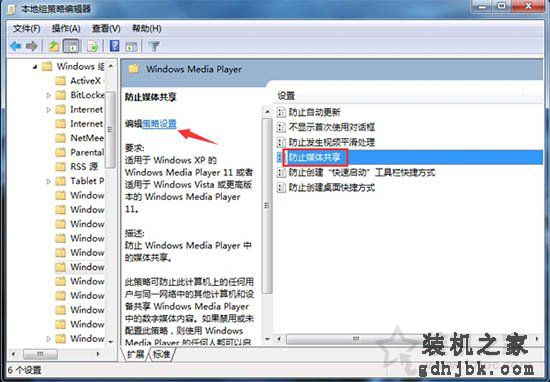Click the tree pane scroll up arrow
The width and height of the screenshot is (550, 382).
[x=110, y=66]
